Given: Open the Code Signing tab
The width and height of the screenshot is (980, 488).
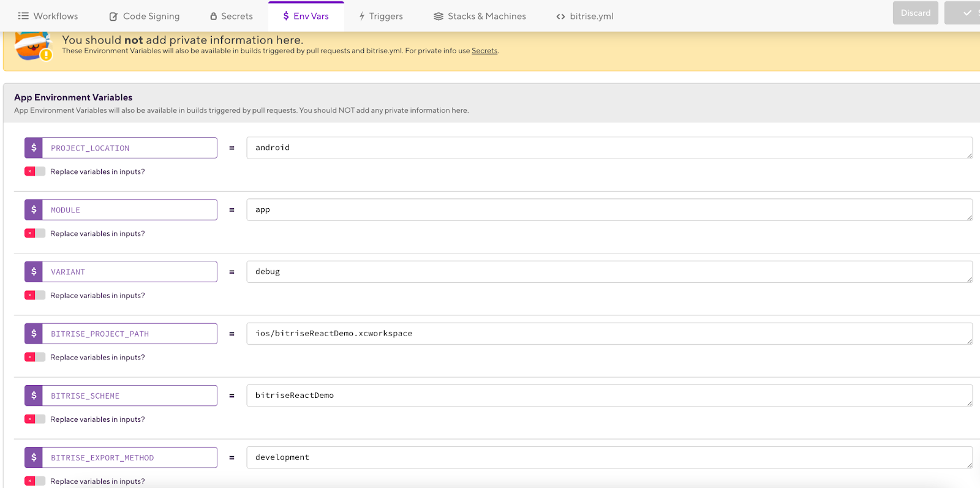Looking at the screenshot, I should [145, 16].
